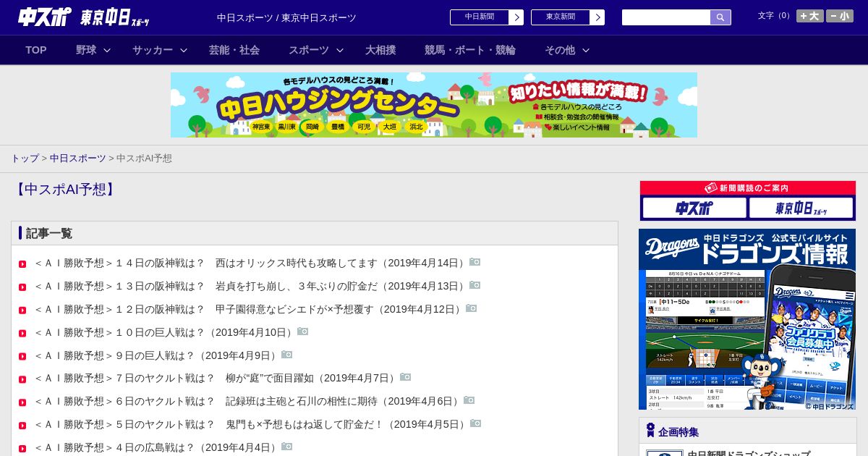Open article about 7日のヤクルト戦

tap(216, 378)
